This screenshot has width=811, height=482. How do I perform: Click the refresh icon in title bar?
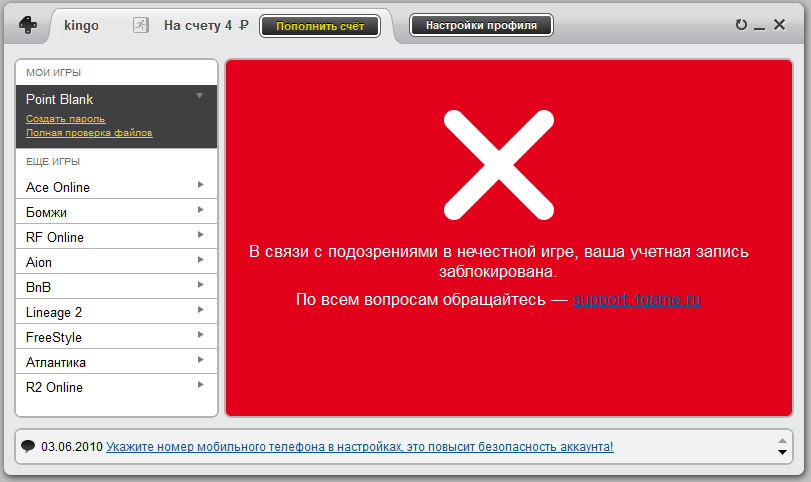(741, 24)
